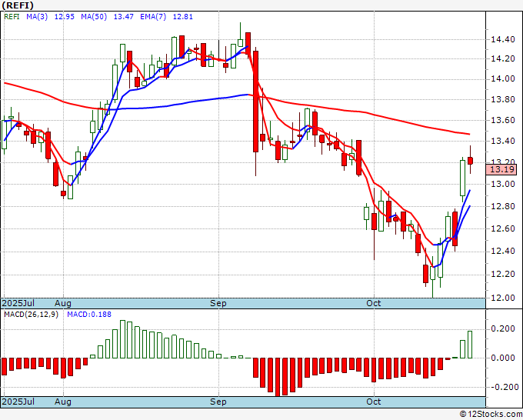
Task: Click the 13.00 price axis label
Action: [503, 184]
